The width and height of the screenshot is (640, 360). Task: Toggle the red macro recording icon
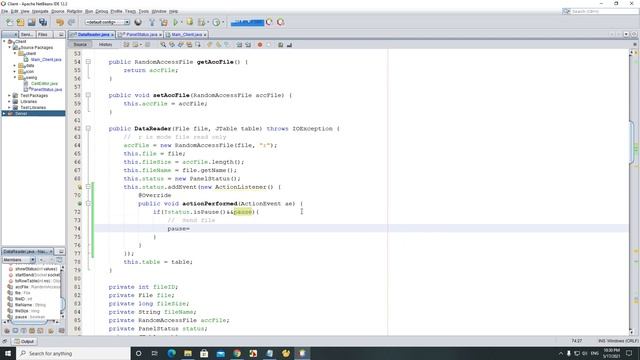260,44
